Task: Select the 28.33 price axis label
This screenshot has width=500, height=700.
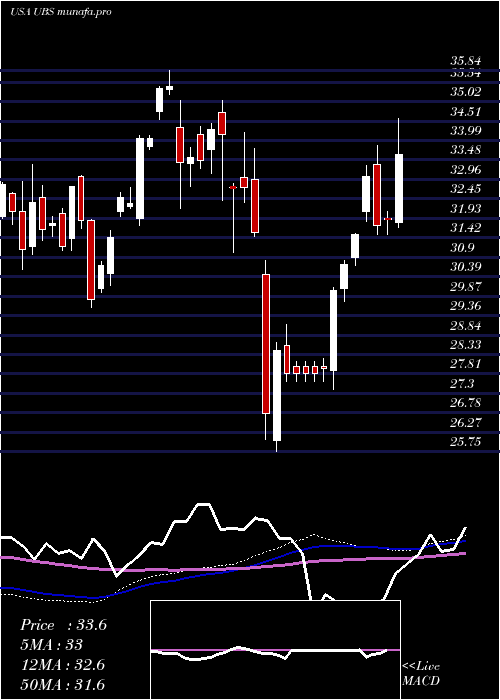Action: (466, 345)
